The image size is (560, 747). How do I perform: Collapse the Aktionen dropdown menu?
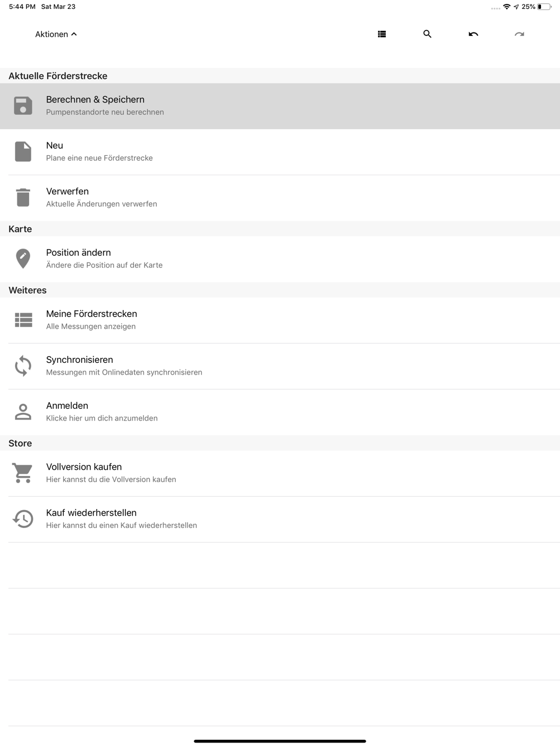tap(56, 34)
